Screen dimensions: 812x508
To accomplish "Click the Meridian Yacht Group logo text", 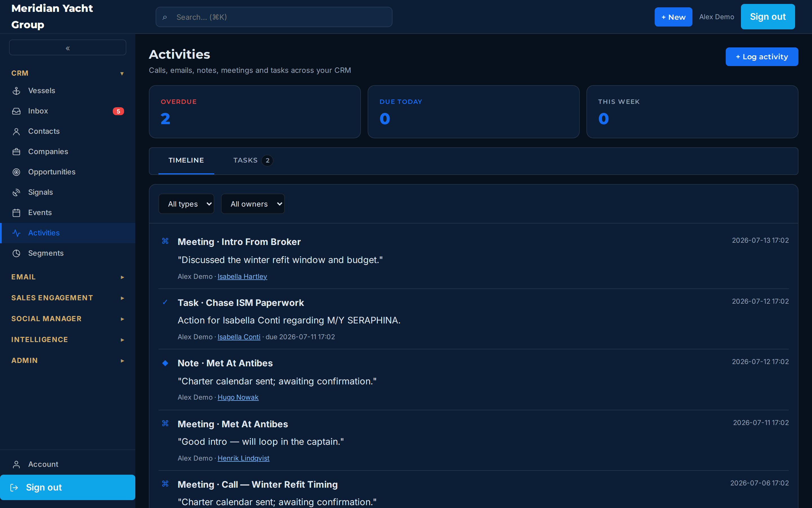I will tap(52, 16).
